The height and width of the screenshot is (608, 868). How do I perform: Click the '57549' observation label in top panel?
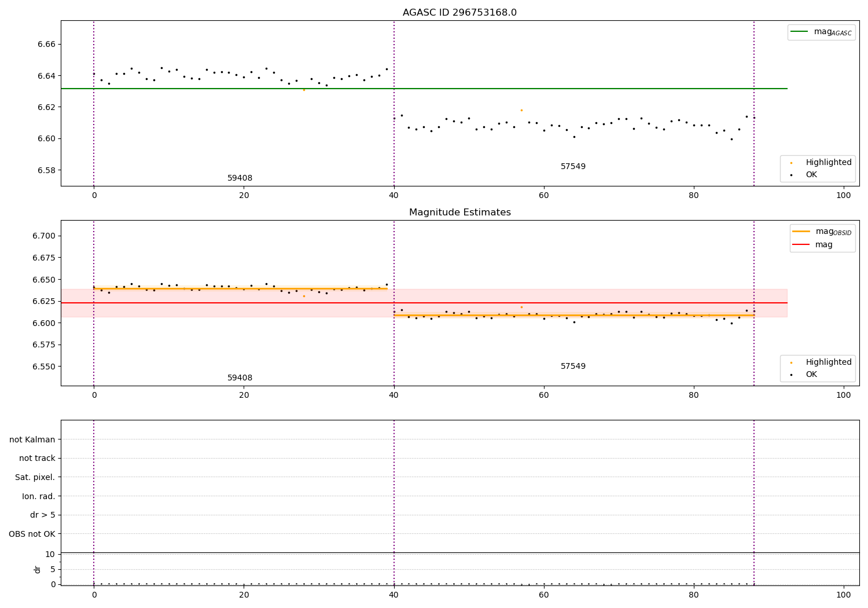point(573,167)
